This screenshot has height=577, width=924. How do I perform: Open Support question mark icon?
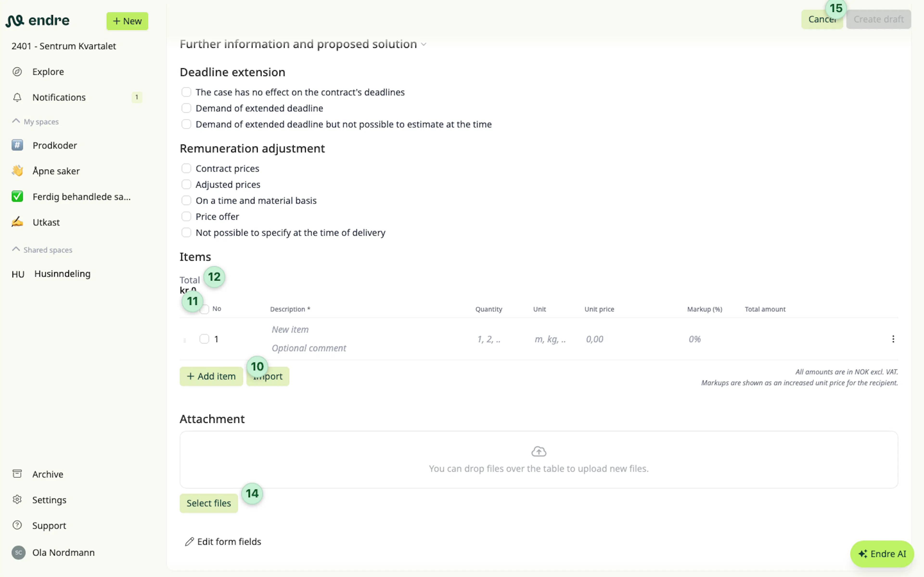click(17, 525)
